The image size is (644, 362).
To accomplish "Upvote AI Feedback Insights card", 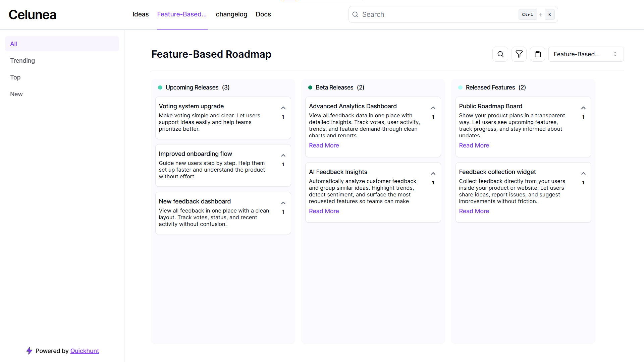I will pyautogui.click(x=433, y=174).
